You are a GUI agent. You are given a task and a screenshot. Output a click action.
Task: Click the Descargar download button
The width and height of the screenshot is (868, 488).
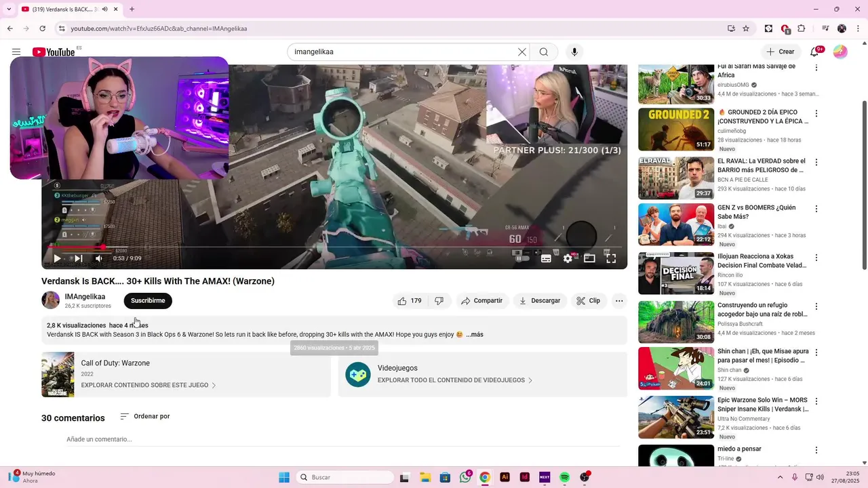tap(540, 301)
